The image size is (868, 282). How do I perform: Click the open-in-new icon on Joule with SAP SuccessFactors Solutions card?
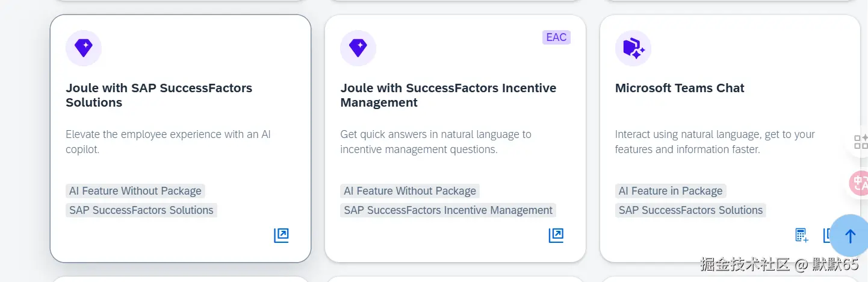pos(281,235)
